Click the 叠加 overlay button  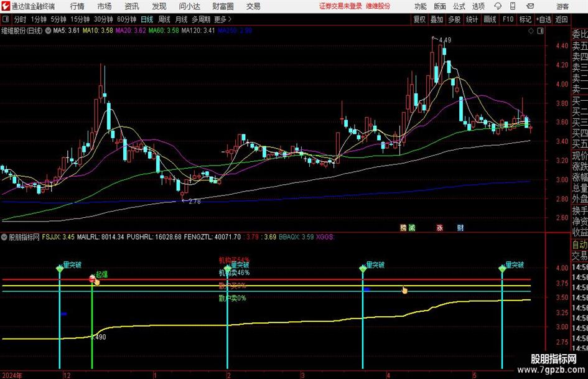click(x=437, y=19)
